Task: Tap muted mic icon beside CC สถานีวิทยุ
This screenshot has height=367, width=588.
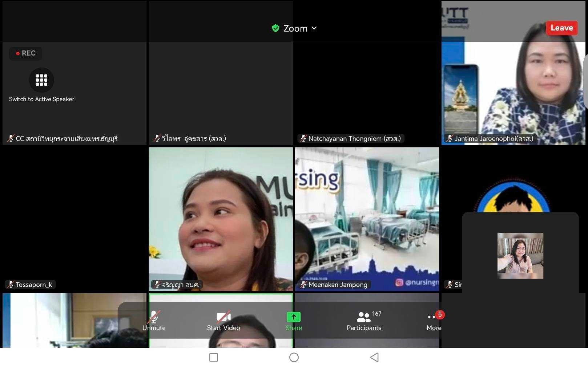Action: pyautogui.click(x=11, y=138)
